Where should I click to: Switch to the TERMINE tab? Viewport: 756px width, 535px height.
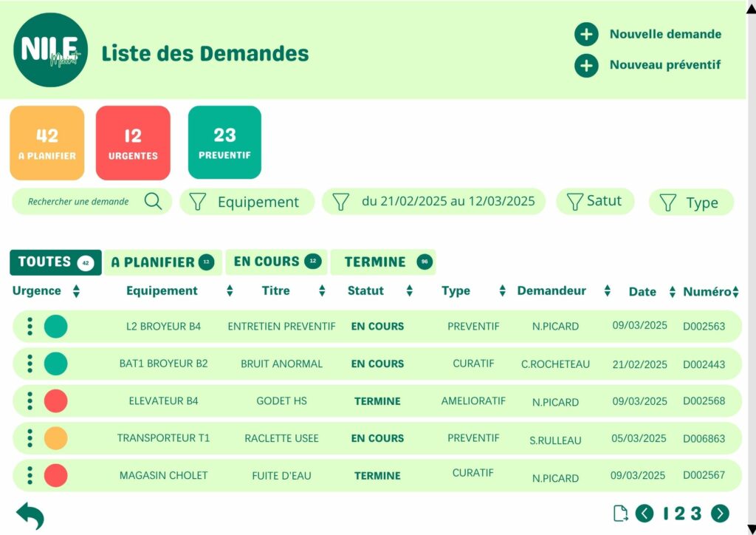point(382,262)
